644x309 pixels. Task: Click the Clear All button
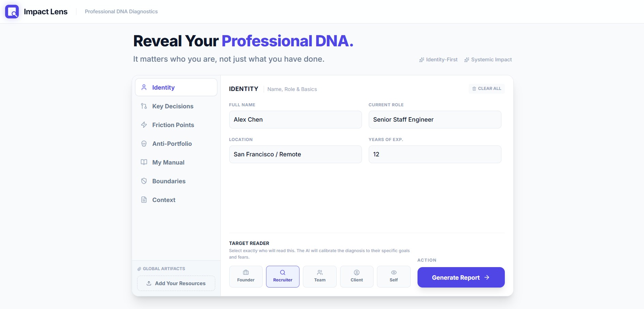coord(487,89)
